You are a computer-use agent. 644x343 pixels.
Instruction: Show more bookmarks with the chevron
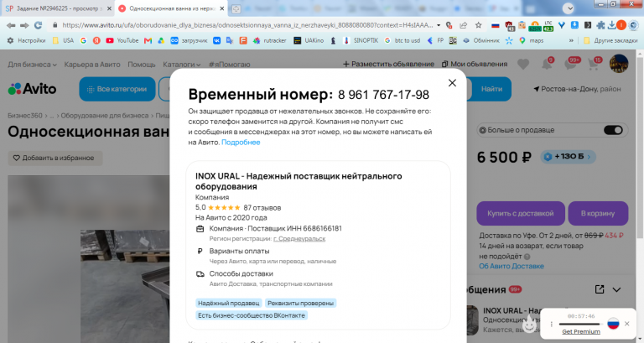(571, 40)
